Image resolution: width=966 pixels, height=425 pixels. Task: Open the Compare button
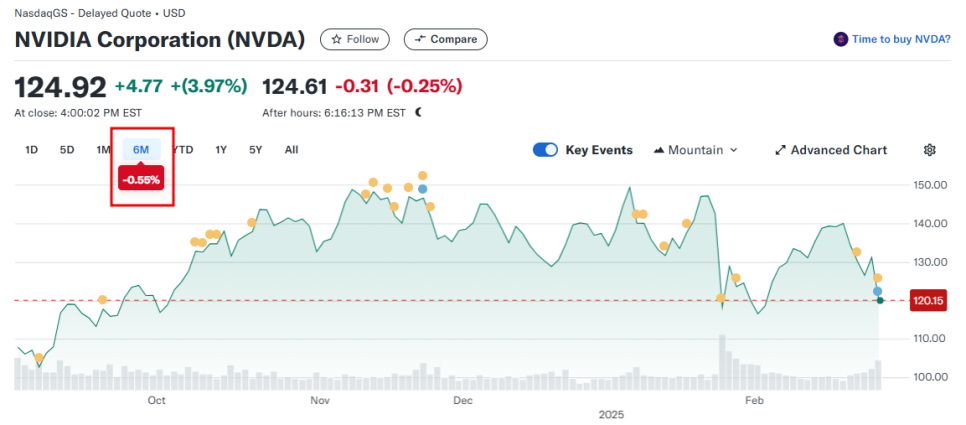445,39
